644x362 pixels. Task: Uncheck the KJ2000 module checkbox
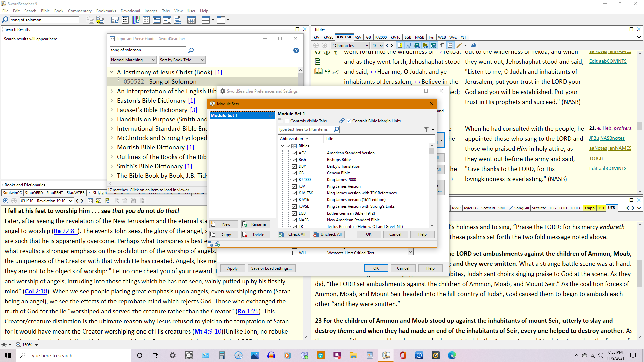tap(294, 180)
